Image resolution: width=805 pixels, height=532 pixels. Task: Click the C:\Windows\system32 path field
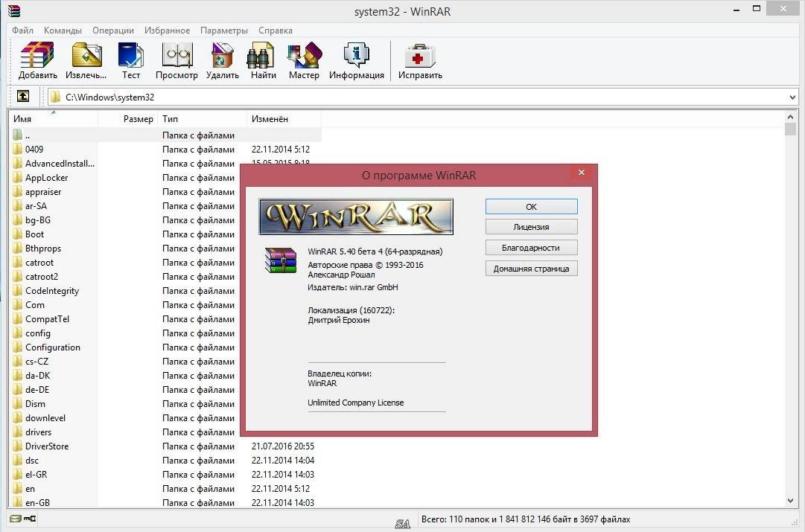(x=423, y=97)
